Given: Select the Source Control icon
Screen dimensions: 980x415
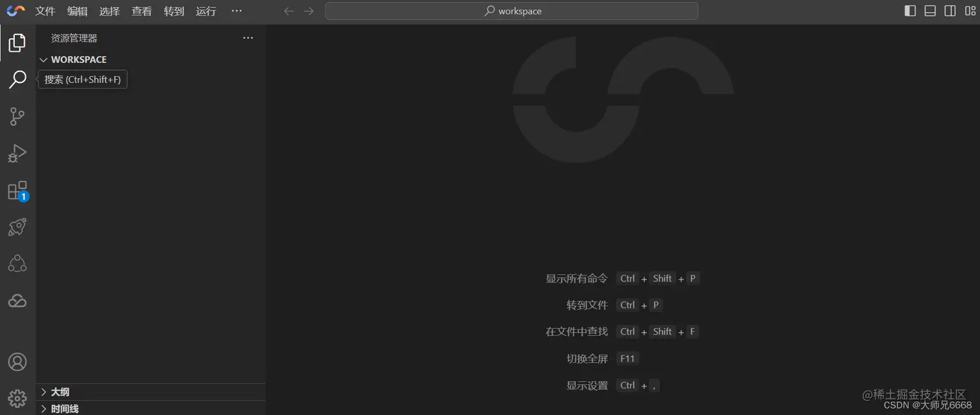Looking at the screenshot, I should click(x=17, y=116).
